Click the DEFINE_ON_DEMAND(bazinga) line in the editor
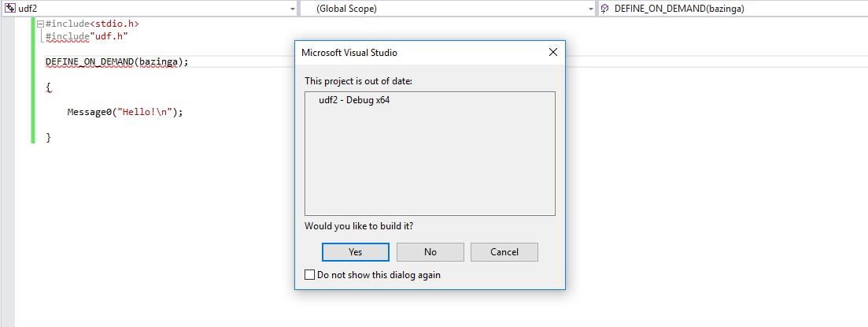 tap(116, 62)
